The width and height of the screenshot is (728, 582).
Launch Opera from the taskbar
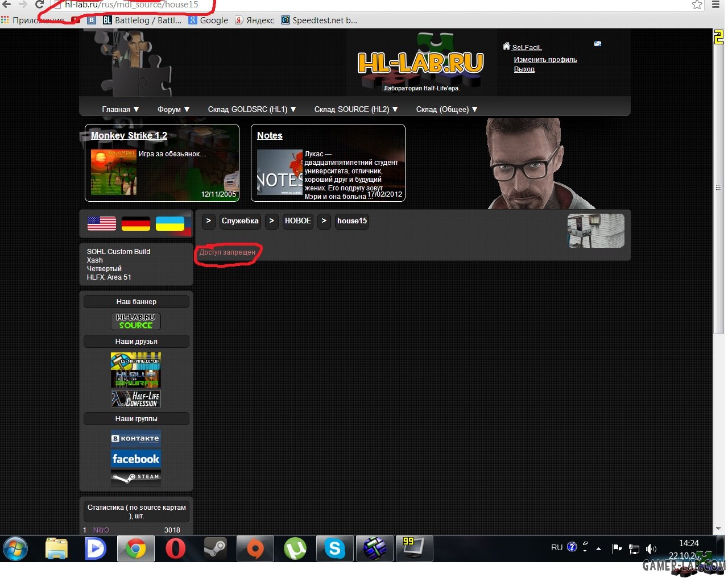pos(175,549)
